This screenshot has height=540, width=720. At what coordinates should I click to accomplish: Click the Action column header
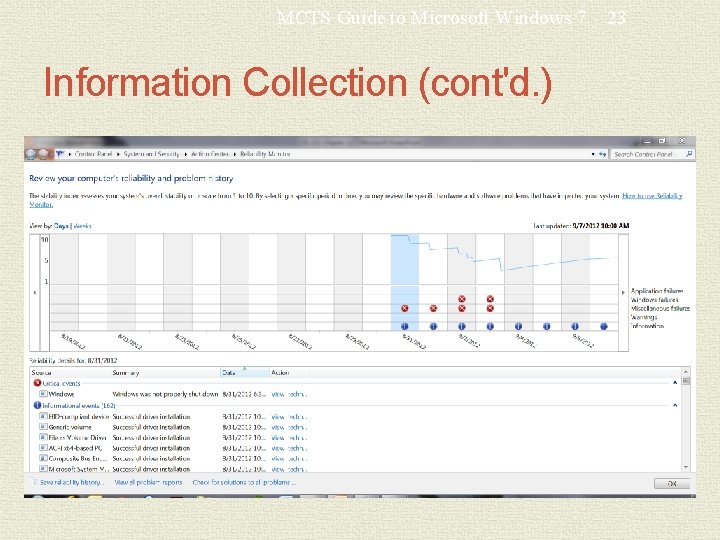289,372
